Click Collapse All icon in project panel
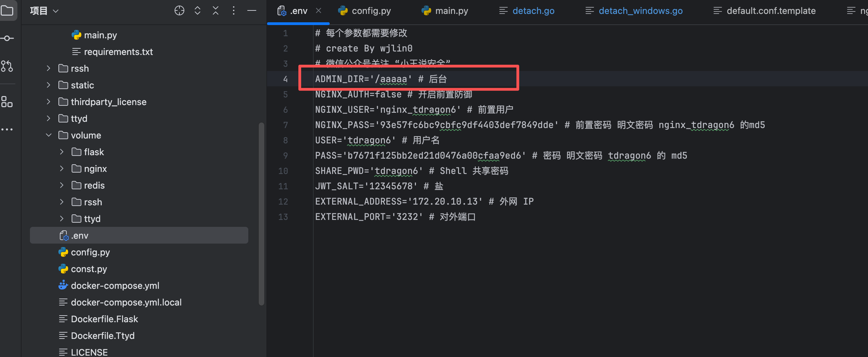868x357 pixels. pyautogui.click(x=216, y=11)
